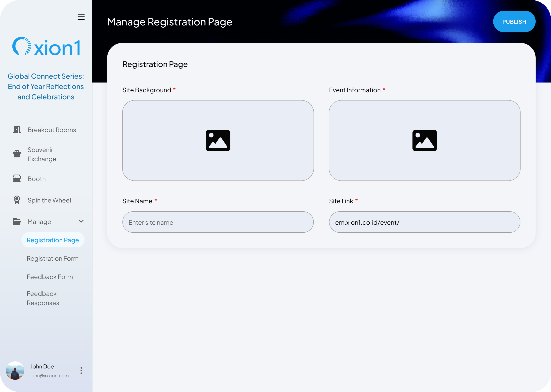
Task: Click the Booth storefront icon
Action: coord(17,179)
